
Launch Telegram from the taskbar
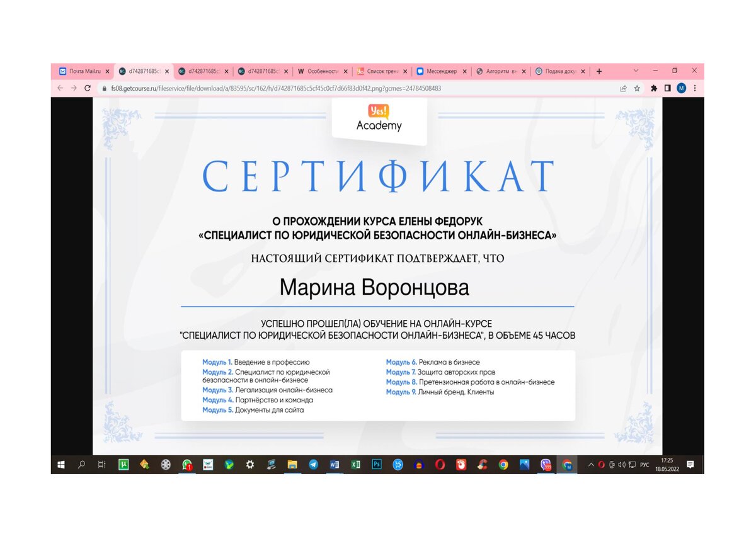[313, 465]
